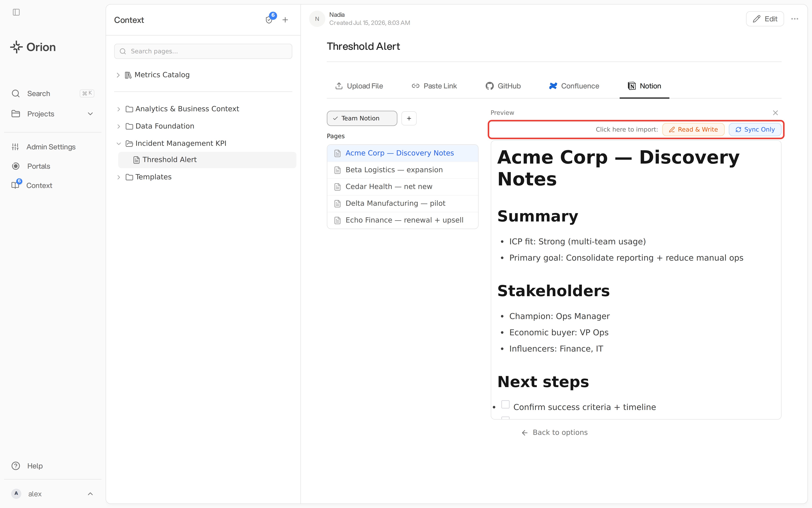
Task: Switch to the Paste Link tab
Action: click(434, 86)
